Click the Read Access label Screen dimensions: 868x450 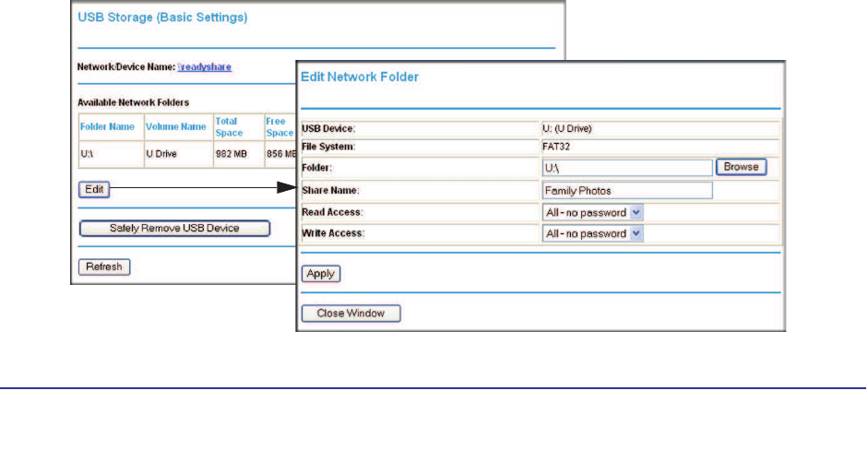[x=332, y=212]
